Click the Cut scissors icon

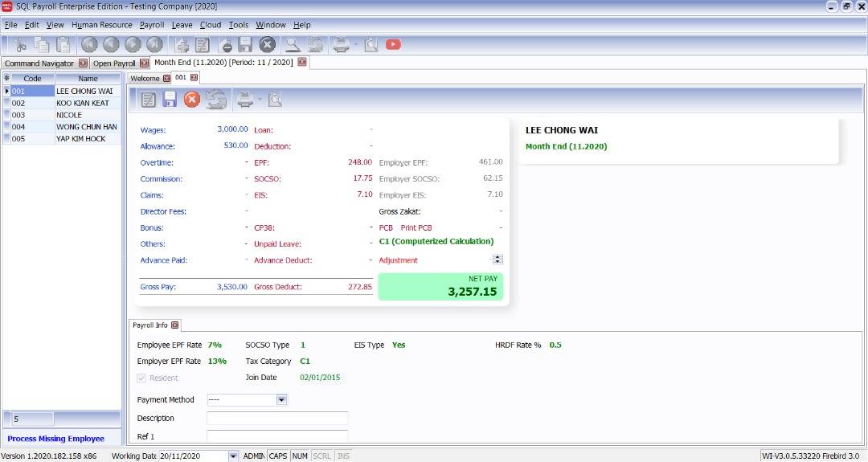(19, 44)
